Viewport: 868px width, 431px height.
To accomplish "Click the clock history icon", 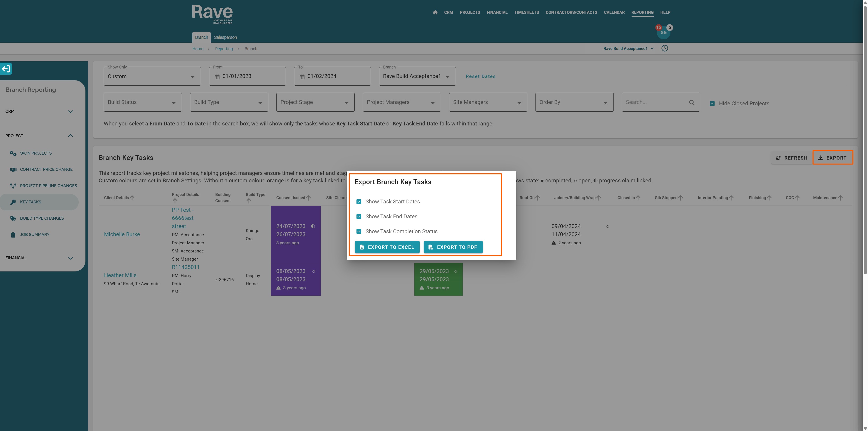I will (x=665, y=48).
